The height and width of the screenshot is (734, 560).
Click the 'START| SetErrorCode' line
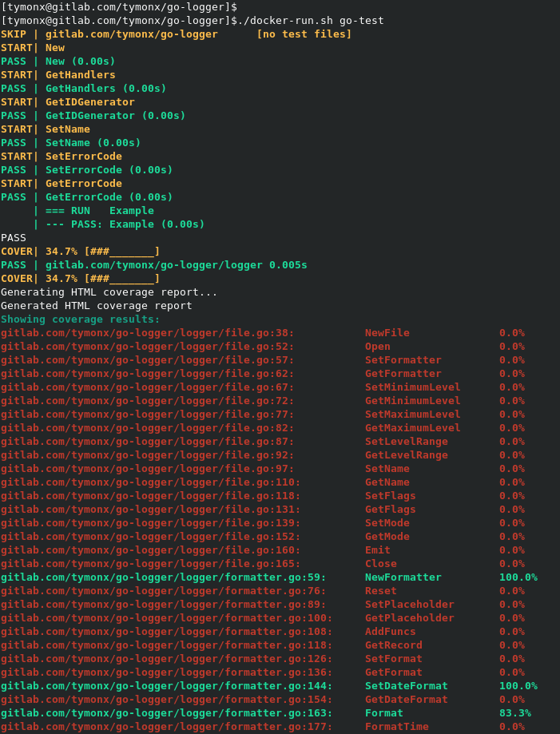62,157
